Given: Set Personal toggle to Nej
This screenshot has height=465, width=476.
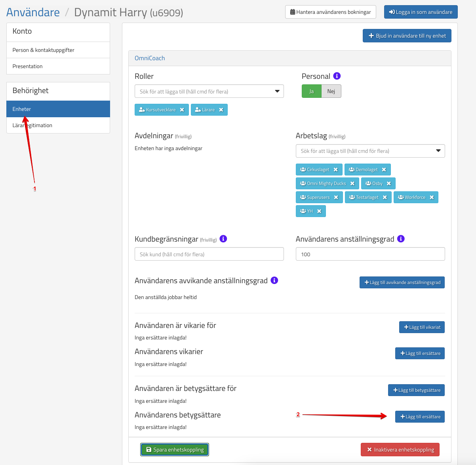Looking at the screenshot, I should 331,91.
